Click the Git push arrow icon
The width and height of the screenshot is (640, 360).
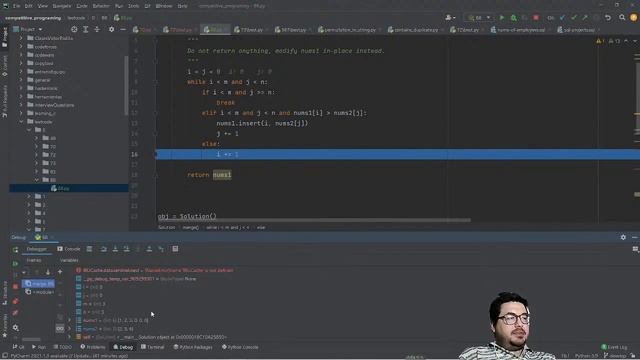tap(585, 18)
